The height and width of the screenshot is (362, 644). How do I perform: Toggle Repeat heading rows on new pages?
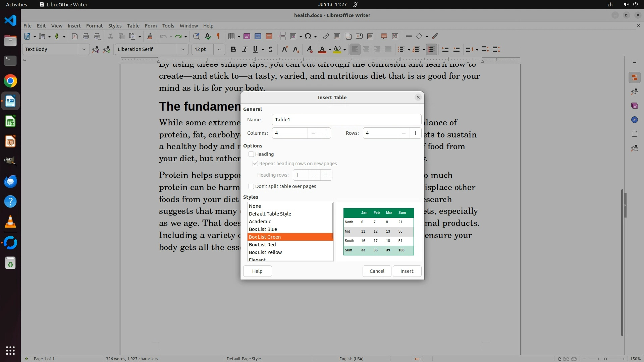click(255, 164)
